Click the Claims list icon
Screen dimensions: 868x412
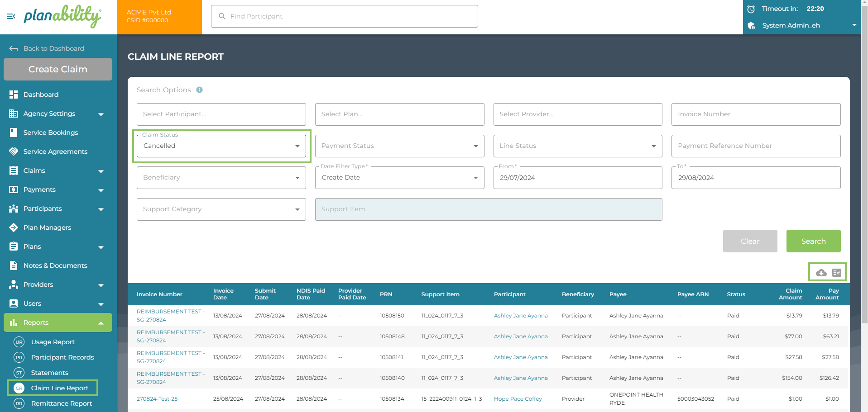click(x=14, y=170)
